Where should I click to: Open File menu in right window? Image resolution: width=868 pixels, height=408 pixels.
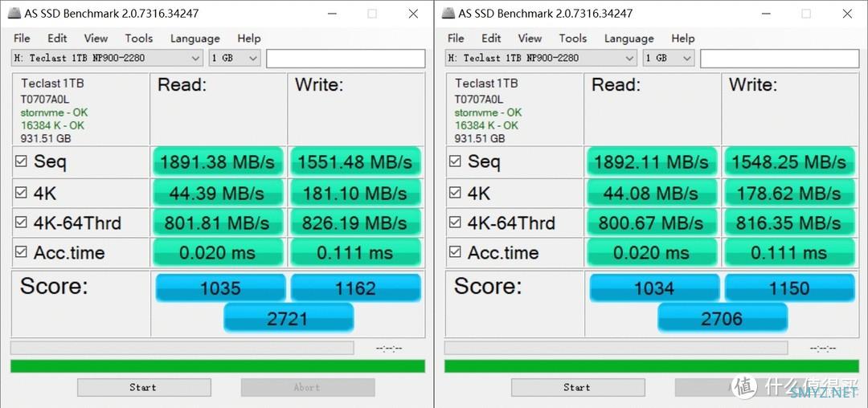click(456, 38)
